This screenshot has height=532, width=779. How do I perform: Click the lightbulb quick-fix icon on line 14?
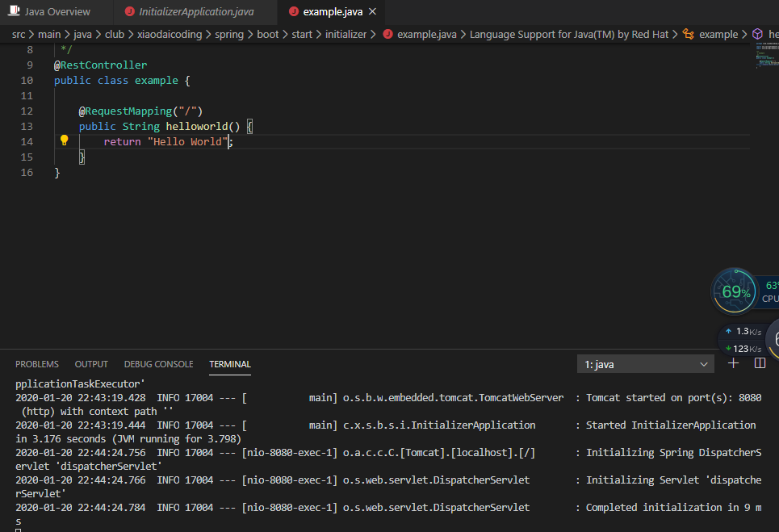pyautogui.click(x=65, y=140)
